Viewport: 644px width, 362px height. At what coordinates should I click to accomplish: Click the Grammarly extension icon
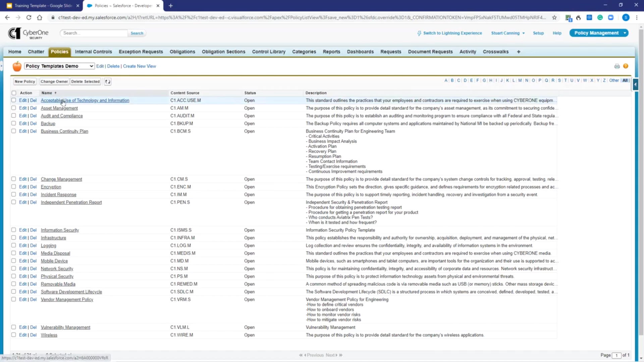coord(600,17)
